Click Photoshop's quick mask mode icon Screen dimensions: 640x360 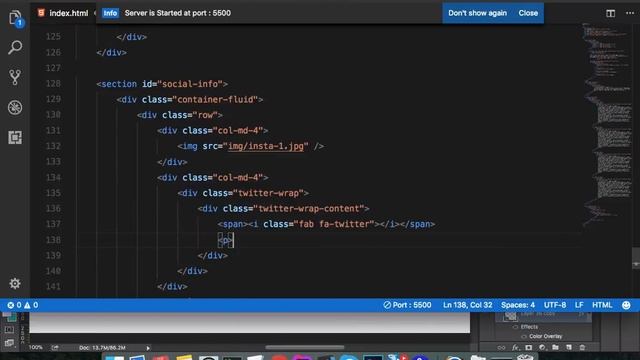[x=9, y=329]
